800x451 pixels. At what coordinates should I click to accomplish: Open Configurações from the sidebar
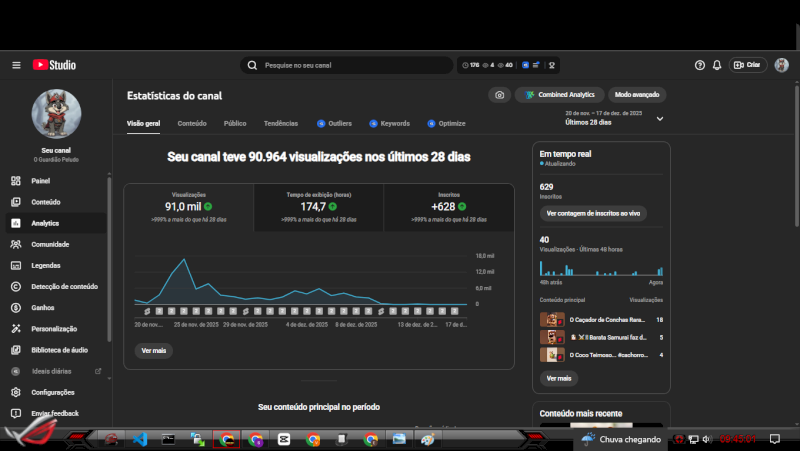tap(52, 392)
